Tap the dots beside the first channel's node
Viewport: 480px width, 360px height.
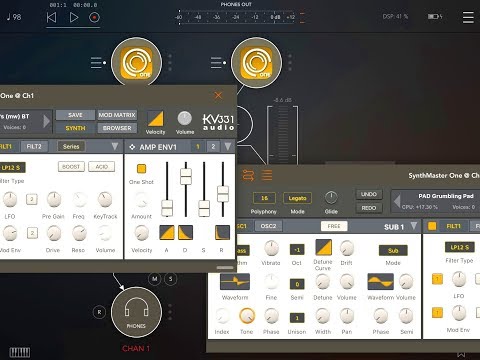(x=170, y=63)
